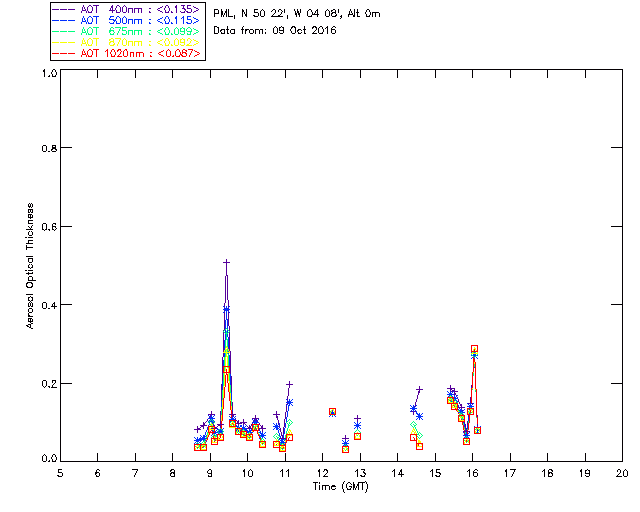Click the 16 x-axis tick label
Image resolution: width=640 pixels, height=512 pixels.
tap(472, 473)
